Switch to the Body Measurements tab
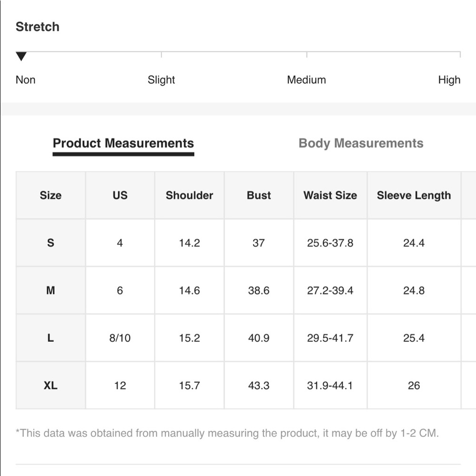 (x=361, y=143)
